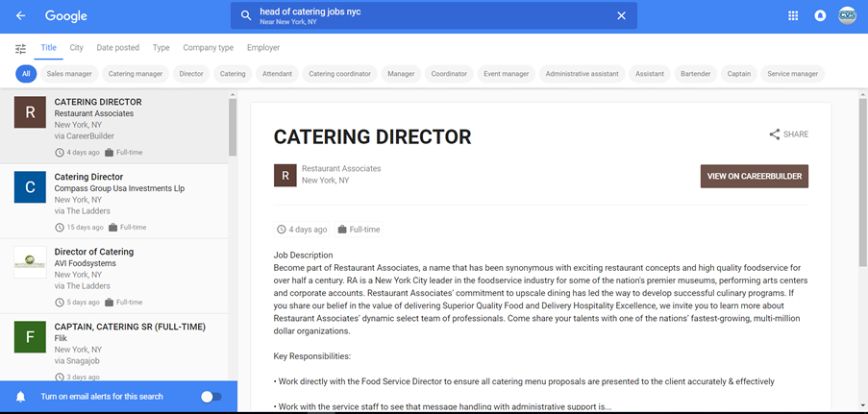
Task: Click the via CareerBuilder text
Action: coord(85,135)
